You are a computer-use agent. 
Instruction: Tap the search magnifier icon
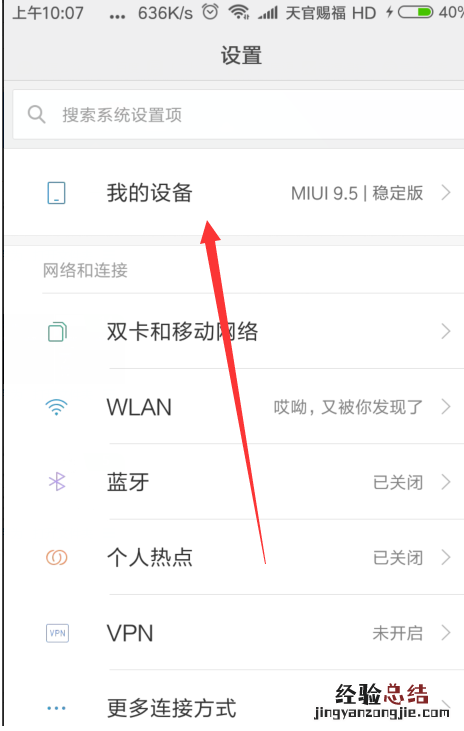pos(36,114)
